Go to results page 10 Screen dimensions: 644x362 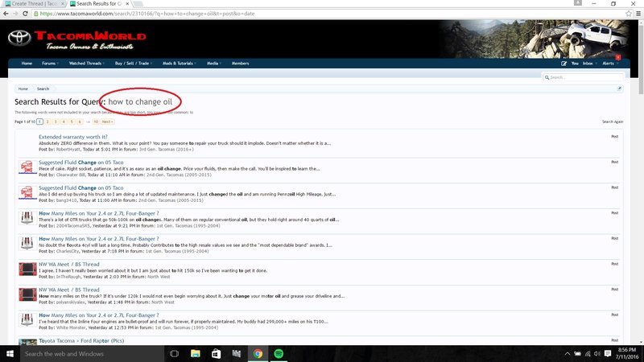click(x=96, y=121)
